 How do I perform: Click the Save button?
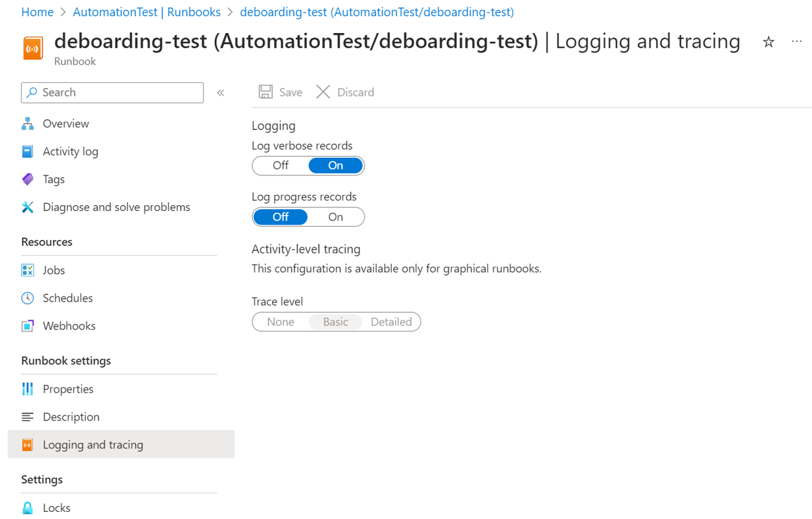coord(281,92)
